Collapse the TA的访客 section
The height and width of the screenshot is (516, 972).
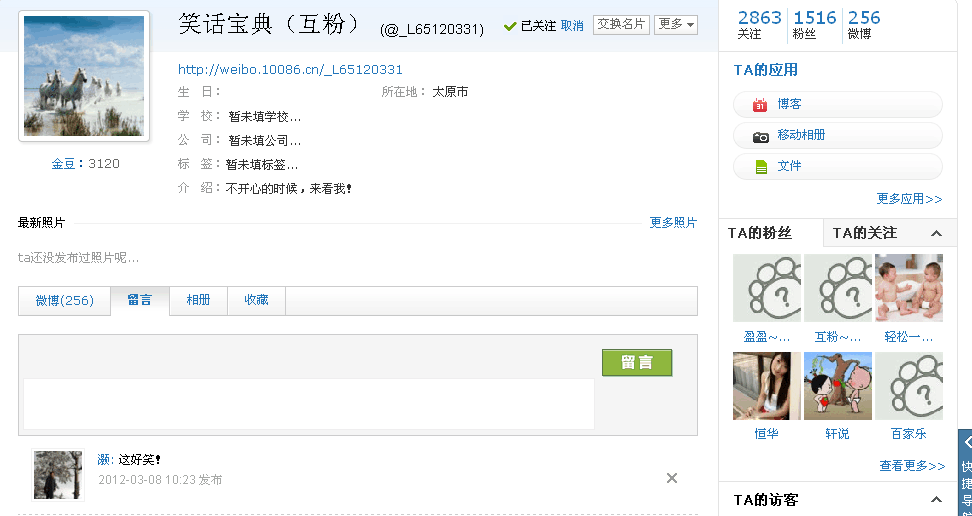pyautogui.click(x=936, y=500)
